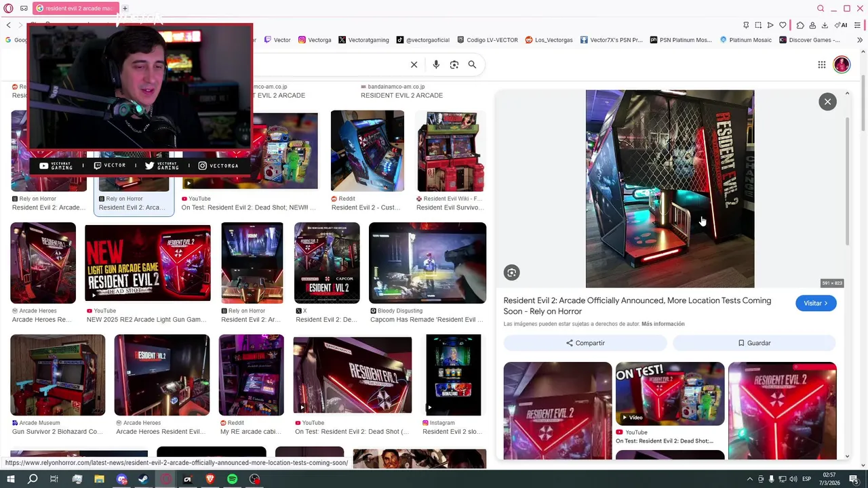Close the image preview panel
Image resolution: width=868 pixels, height=488 pixels.
[827, 102]
